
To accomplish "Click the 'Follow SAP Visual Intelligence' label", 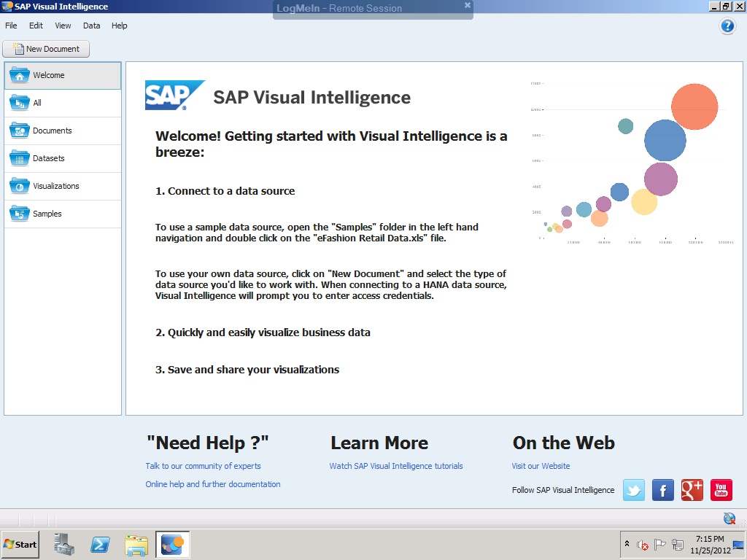I will (563, 490).
